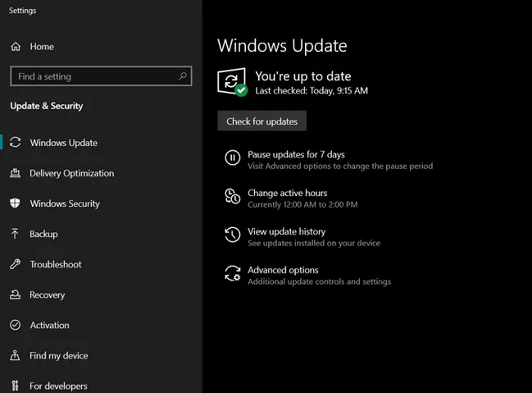Click "Additional update controls and settings" text
Image resolution: width=532 pixels, height=393 pixels.
point(319,281)
